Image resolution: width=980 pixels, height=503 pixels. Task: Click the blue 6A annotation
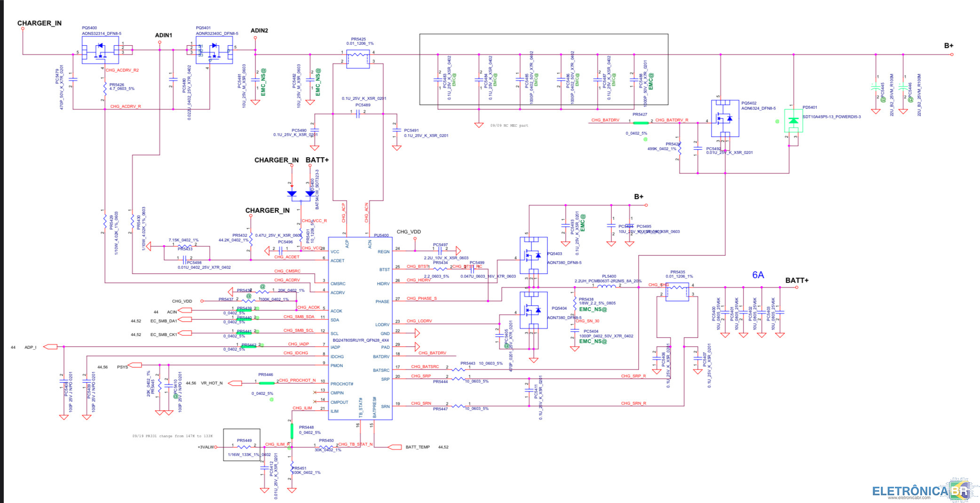click(x=758, y=275)
